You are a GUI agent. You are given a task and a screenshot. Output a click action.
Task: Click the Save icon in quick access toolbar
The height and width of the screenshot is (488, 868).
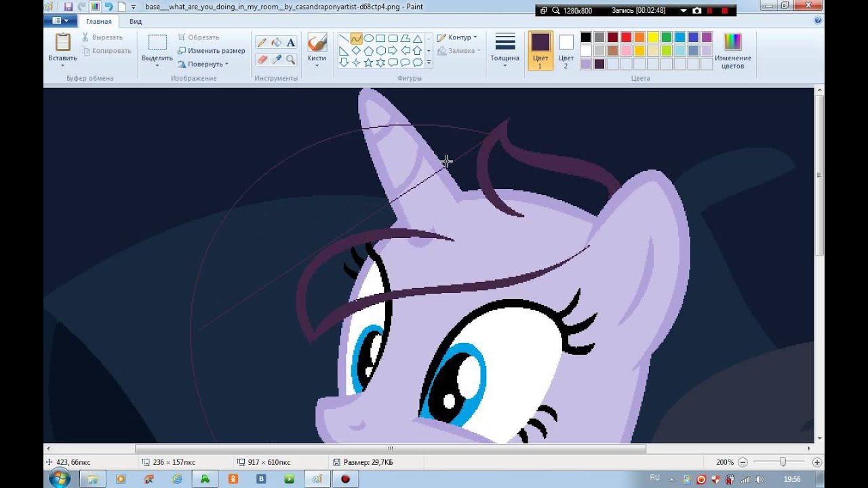click(x=68, y=7)
